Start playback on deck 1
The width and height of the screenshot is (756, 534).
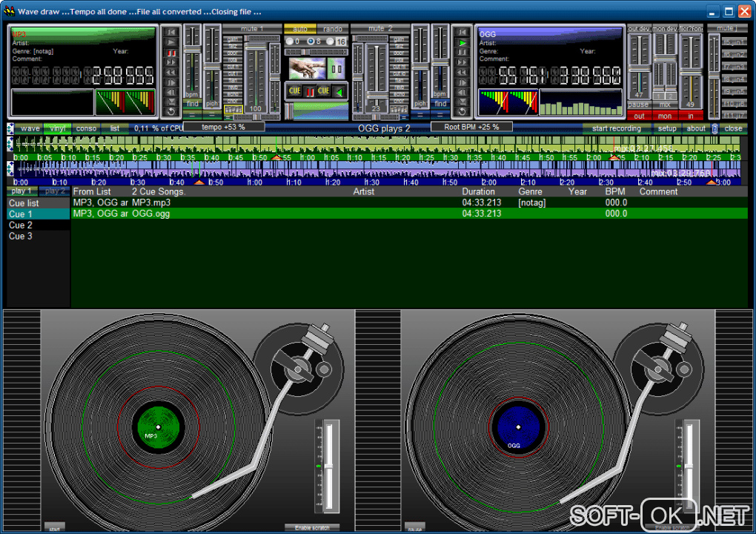point(170,42)
